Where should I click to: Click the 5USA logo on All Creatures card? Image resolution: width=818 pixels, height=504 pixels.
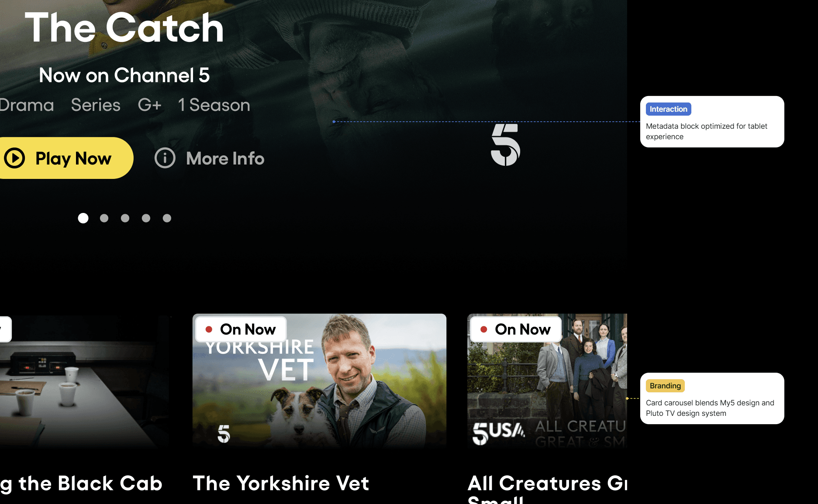(x=499, y=433)
